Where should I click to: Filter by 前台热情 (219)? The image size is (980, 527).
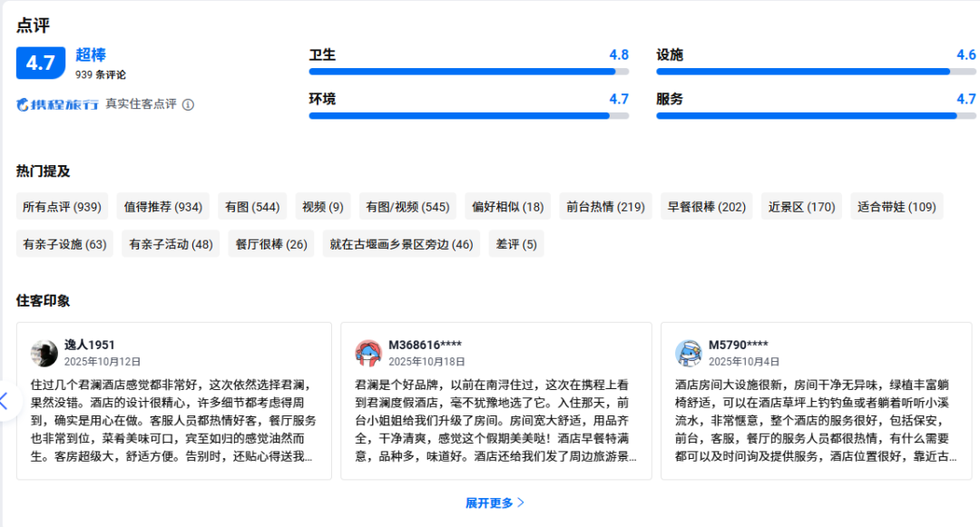(605, 207)
